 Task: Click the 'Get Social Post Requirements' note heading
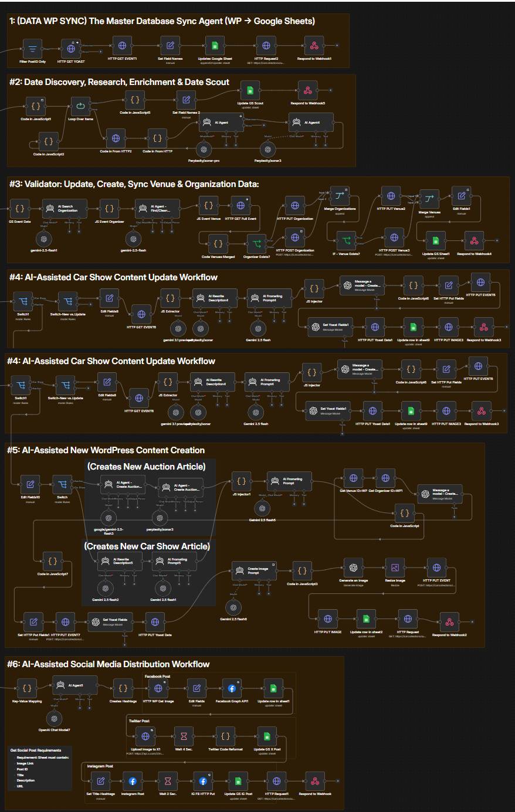36,750
